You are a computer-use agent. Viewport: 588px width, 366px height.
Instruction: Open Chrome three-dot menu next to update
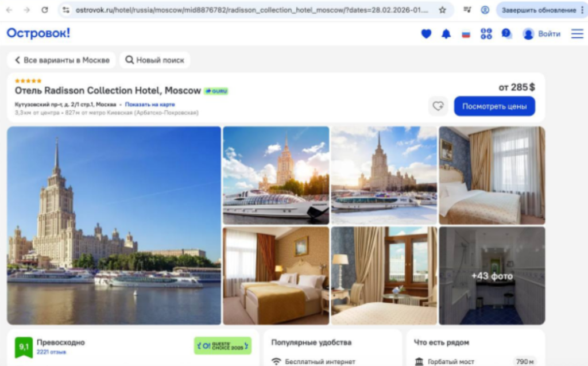pos(582,10)
